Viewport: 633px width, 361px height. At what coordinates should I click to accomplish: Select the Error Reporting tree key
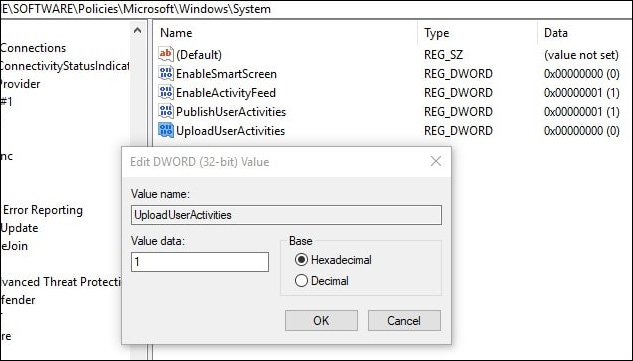[x=43, y=210]
